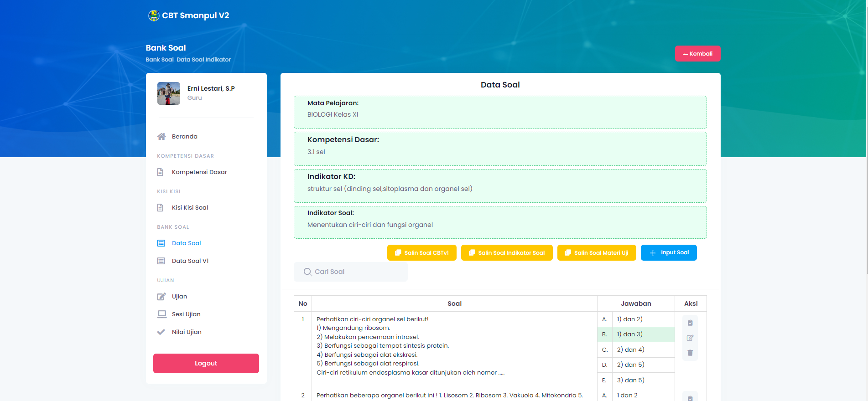Viewport: 868px width, 401px height.
Task: Click Salin Soal Indikator Soal button
Action: pos(506,253)
